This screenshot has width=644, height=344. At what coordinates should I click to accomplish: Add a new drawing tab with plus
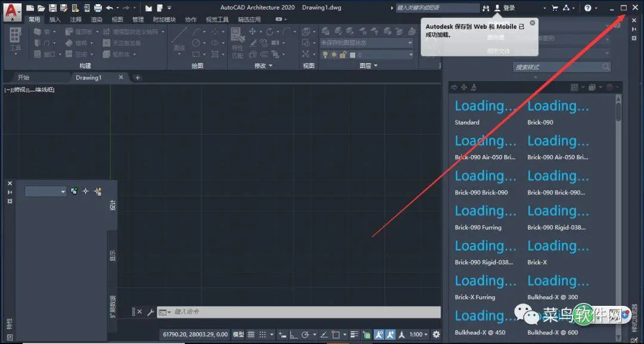138,78
